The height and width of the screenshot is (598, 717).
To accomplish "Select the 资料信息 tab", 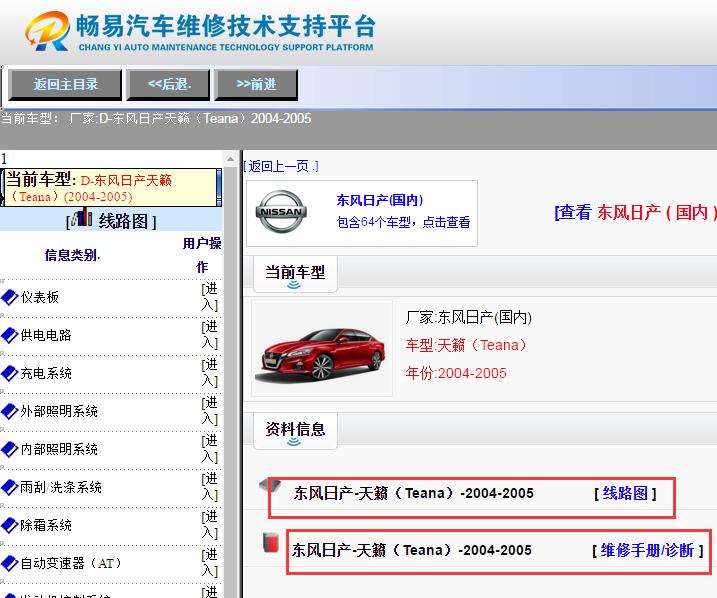I will click(x=295, y=431).
